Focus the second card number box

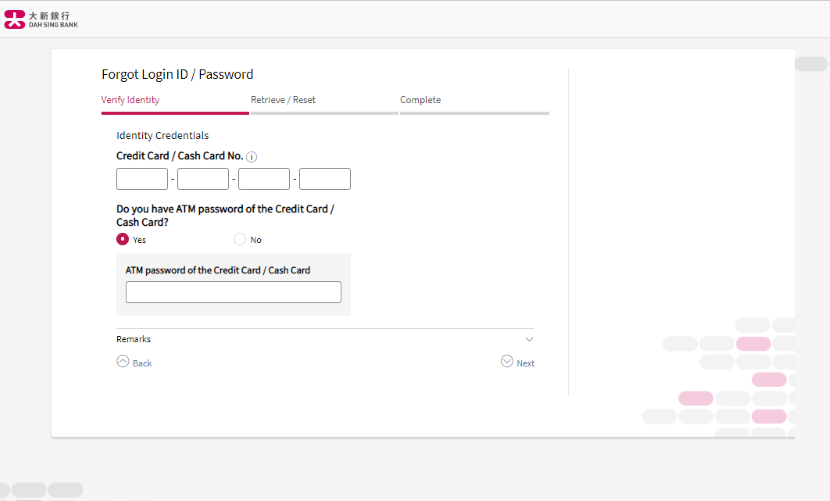pos(203,179)
